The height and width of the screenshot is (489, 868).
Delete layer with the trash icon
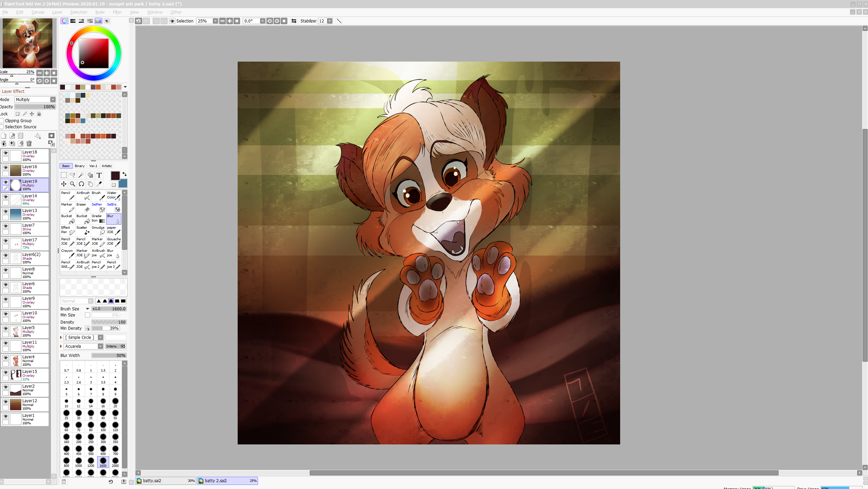click(x=29, y=144)
